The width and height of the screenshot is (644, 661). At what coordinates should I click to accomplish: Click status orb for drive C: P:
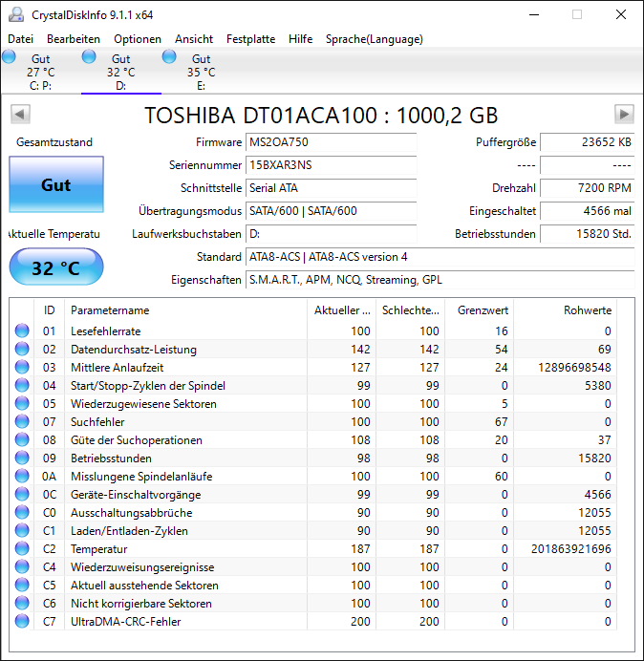[9, 56]
